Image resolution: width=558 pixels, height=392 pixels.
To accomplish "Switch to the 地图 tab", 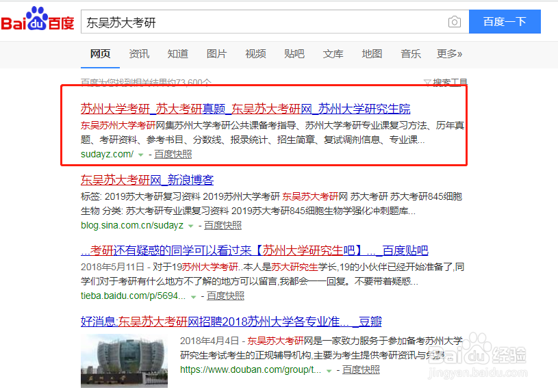I will click(372, 54).
